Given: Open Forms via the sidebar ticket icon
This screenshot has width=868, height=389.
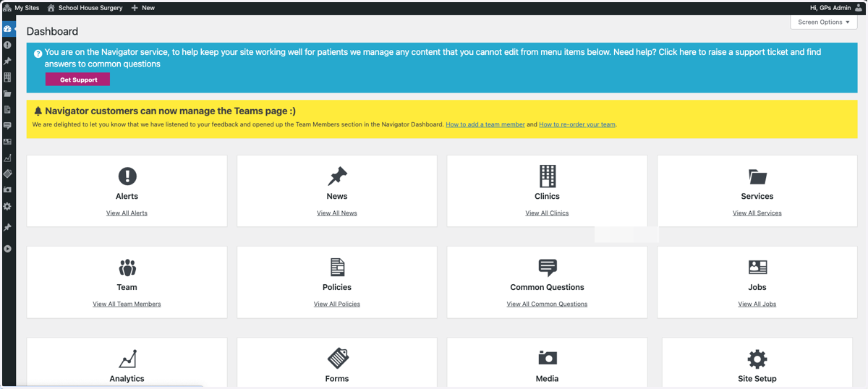Looking at the screenshot, I should [7, 174].
